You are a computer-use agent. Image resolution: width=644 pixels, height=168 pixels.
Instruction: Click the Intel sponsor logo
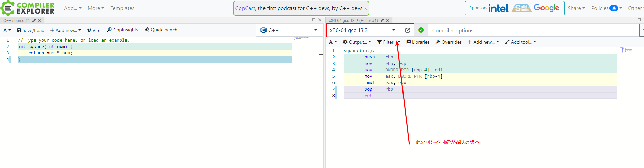click(499, 8)
